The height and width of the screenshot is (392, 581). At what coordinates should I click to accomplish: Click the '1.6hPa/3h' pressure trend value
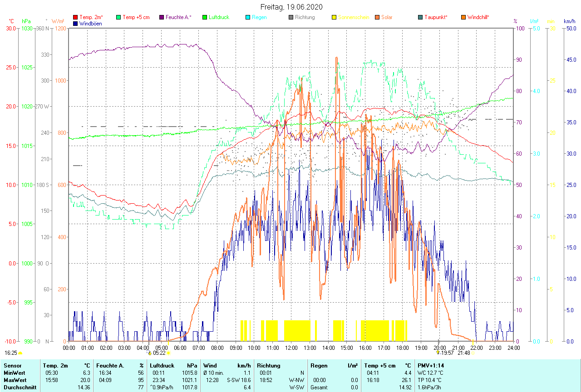tap(429, 387)
